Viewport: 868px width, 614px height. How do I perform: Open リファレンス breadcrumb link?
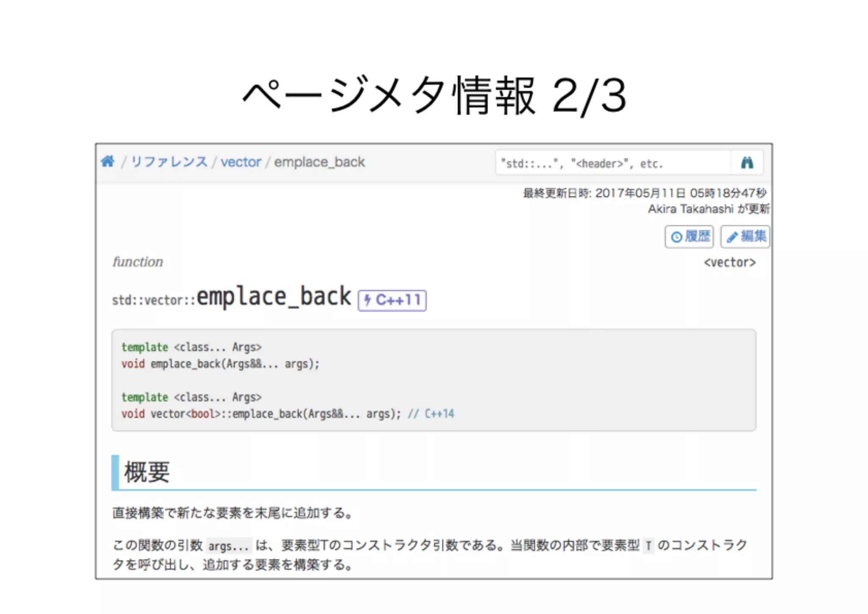[169, 162]
